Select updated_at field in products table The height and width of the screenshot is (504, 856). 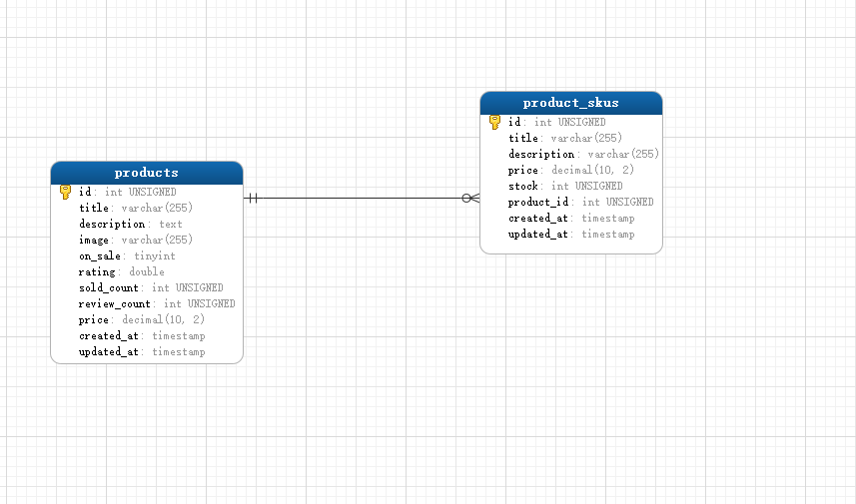pos(110,352)
